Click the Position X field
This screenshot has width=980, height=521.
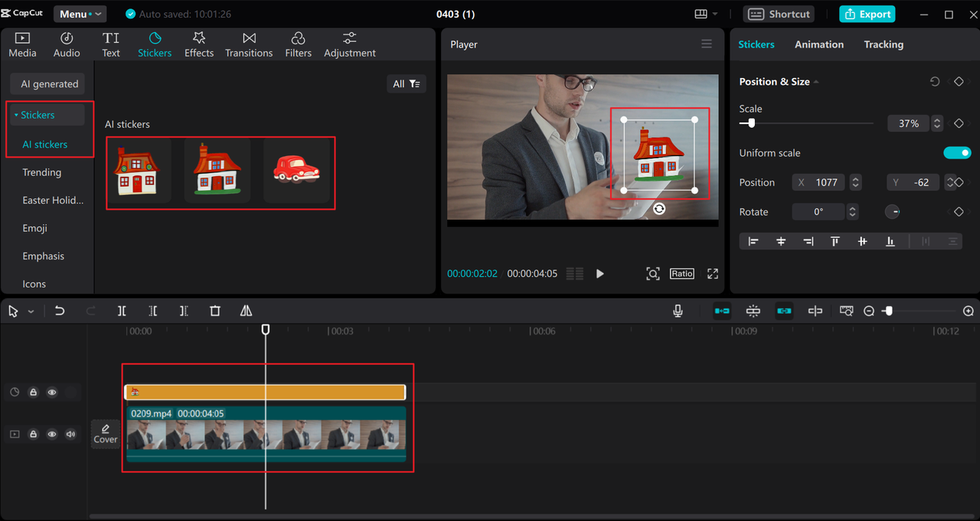point(818,182)
